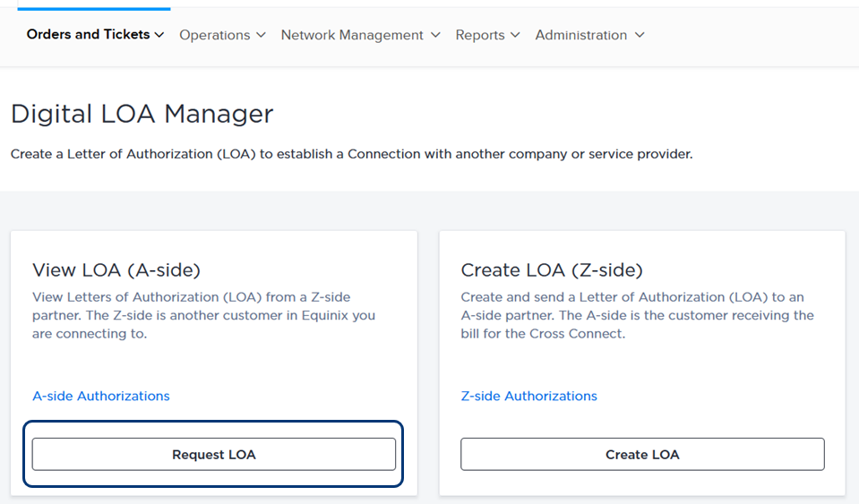Expand the chevron beside Orders and Tickets
Image resolution: width=859 pixels, height=504 pixels.
click(x=159, y=35)
